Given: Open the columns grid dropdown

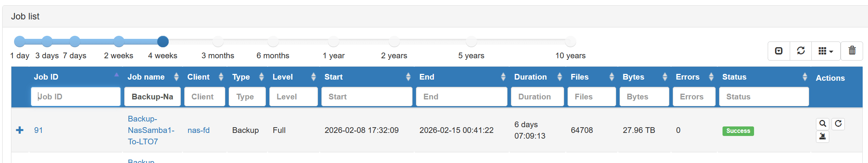Looking at the screenshot, I should click(825, 51).
